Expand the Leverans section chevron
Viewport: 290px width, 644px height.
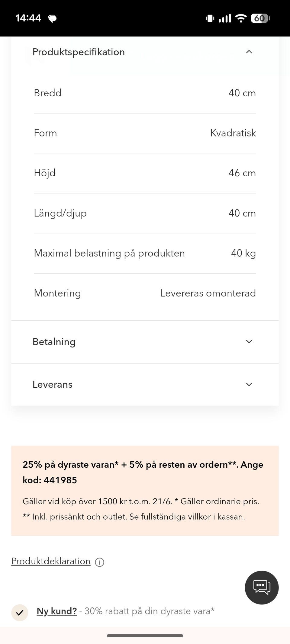(x=249, y=384)
